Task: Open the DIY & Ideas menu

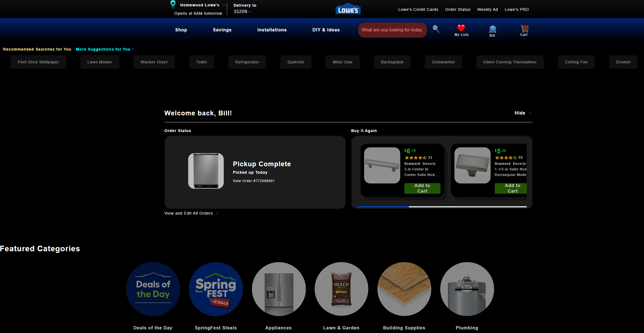Action: pyautogui.click(x=326, y=30)
